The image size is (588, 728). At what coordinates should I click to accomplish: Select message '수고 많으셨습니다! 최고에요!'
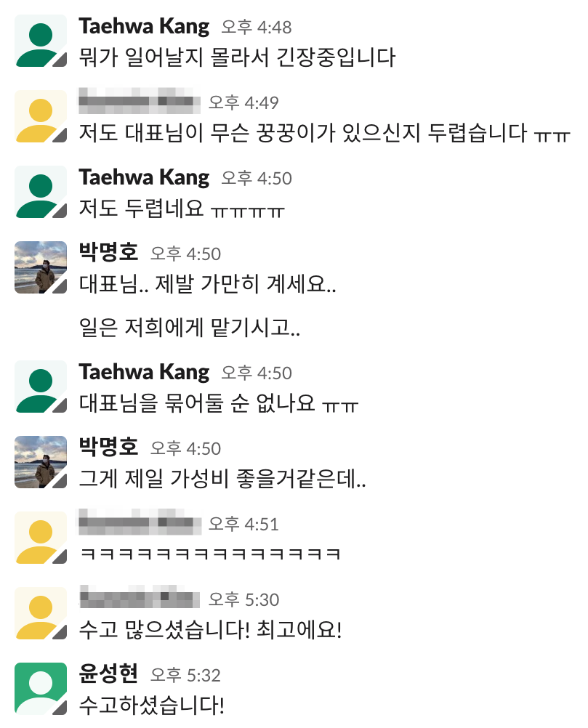click(210, 630)
